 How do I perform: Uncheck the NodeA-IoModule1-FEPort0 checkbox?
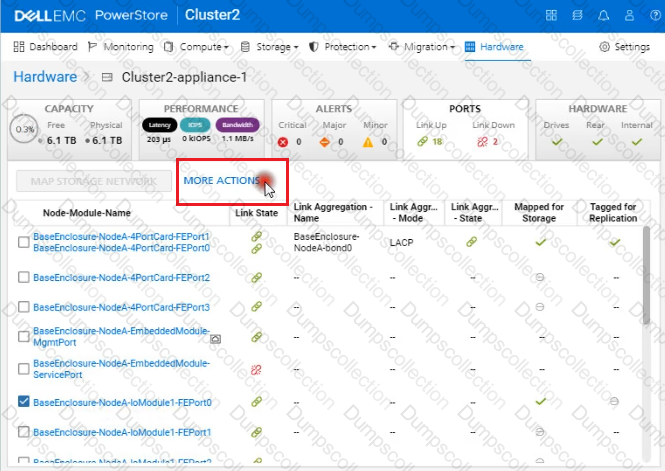23,402
